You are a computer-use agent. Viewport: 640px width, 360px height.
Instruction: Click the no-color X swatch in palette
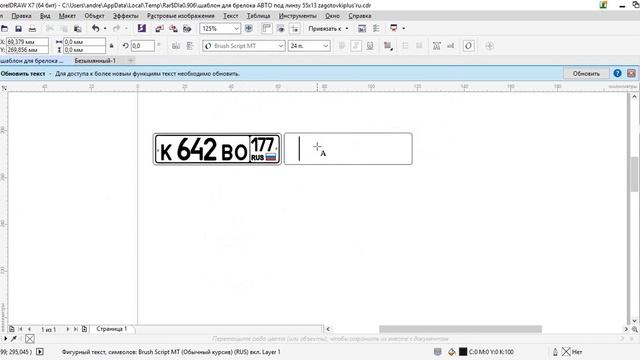click(30, 338)
